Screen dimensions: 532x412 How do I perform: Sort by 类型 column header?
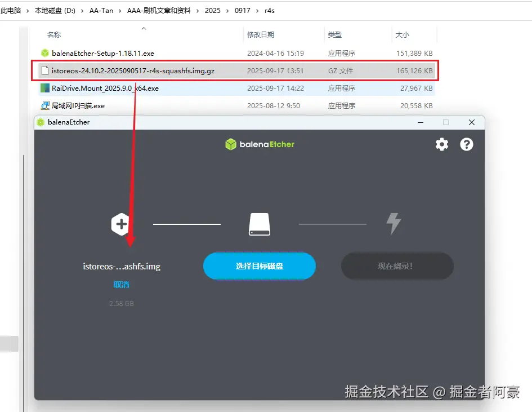pyautogui.click(x=335, y=34)
